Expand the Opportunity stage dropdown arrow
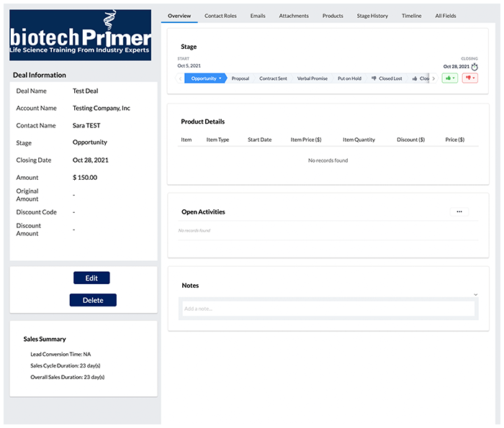 220,78
